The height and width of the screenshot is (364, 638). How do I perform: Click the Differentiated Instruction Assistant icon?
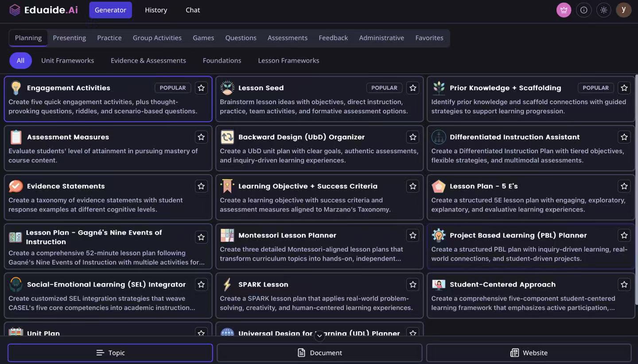tap(439, 137)
